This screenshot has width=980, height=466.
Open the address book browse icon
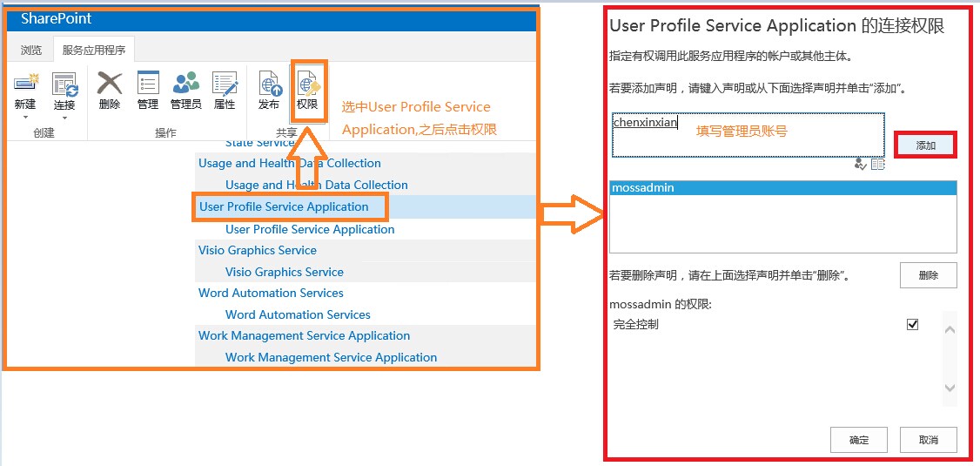click(877, 165)
